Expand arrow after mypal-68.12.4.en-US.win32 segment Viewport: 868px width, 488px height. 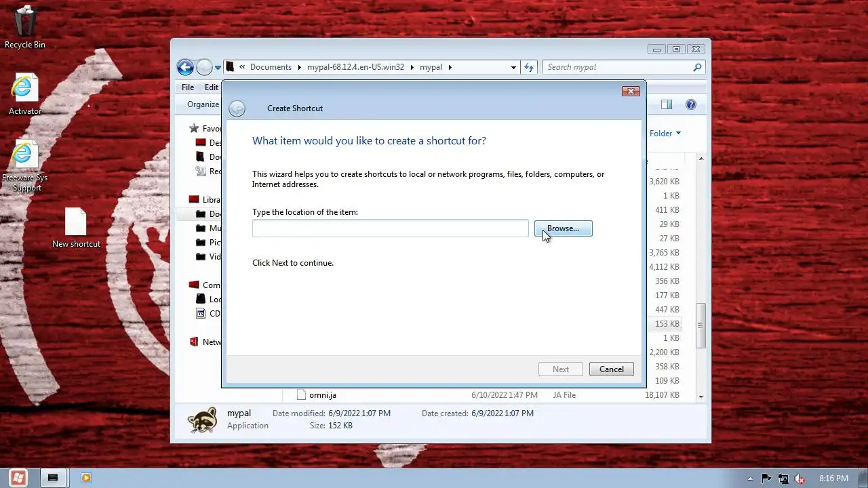point(412,67)
